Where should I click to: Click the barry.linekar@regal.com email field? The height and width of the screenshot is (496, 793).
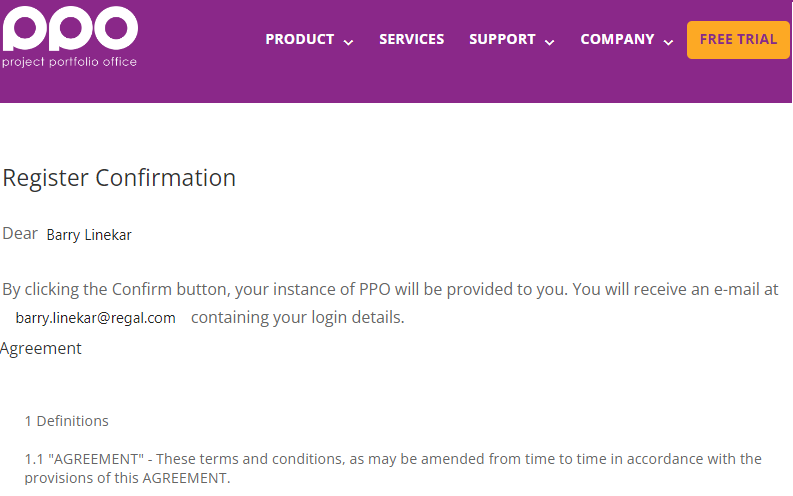(96, 318)
